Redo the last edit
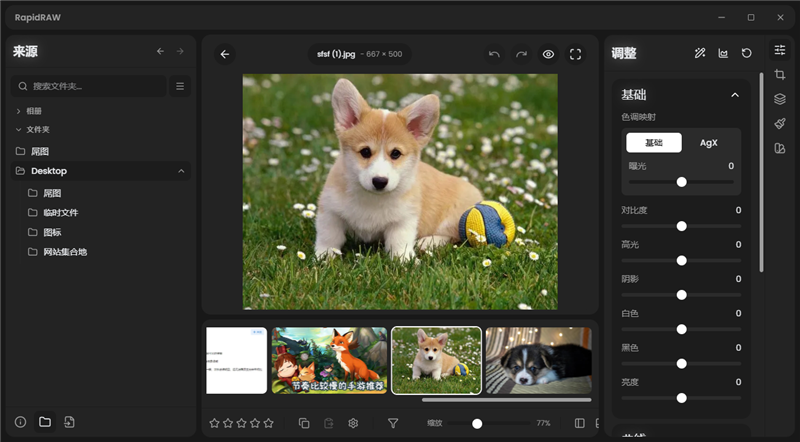The width and height of the screenshot is (800, 442). 521,54
